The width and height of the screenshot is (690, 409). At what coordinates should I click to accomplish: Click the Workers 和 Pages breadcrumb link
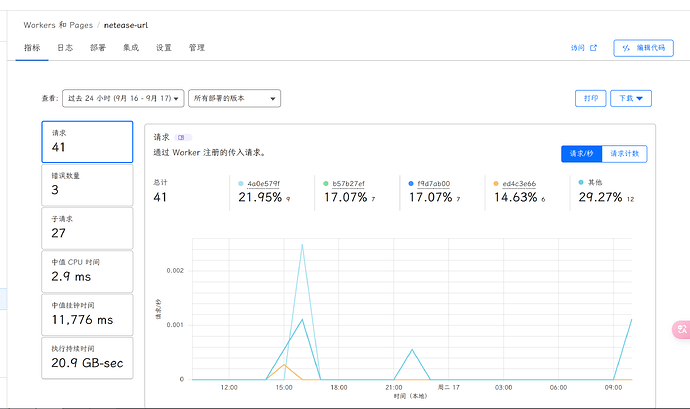pyautogui.click(x=58, y=25)
